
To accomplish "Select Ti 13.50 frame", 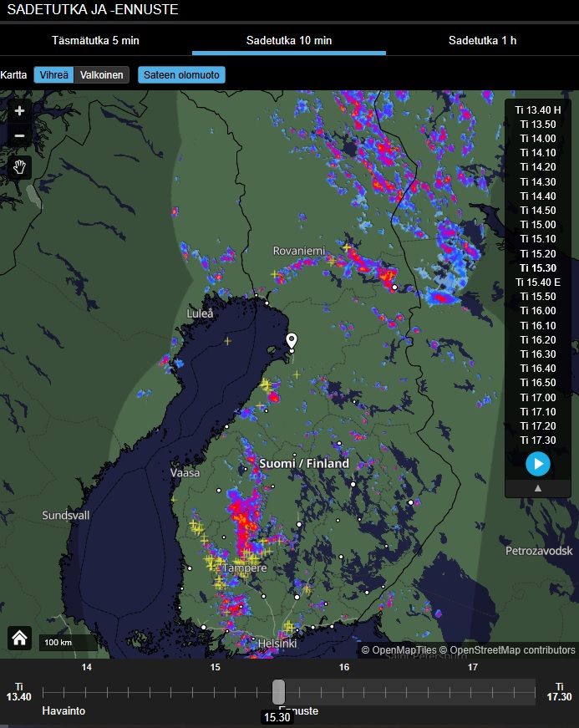I will (538, 125).
